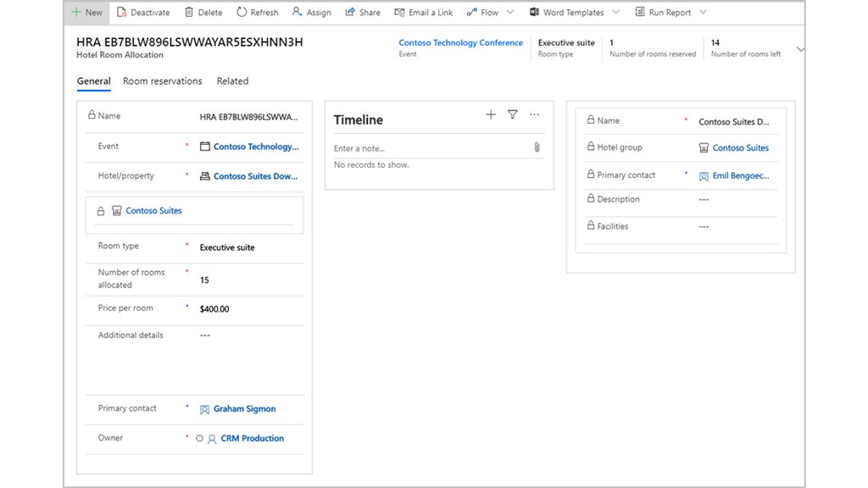Viewport: 868px width, 488px height.
Task: Click hotel group icon beside left Contoso Suites
Action: [x=117, y=211]
